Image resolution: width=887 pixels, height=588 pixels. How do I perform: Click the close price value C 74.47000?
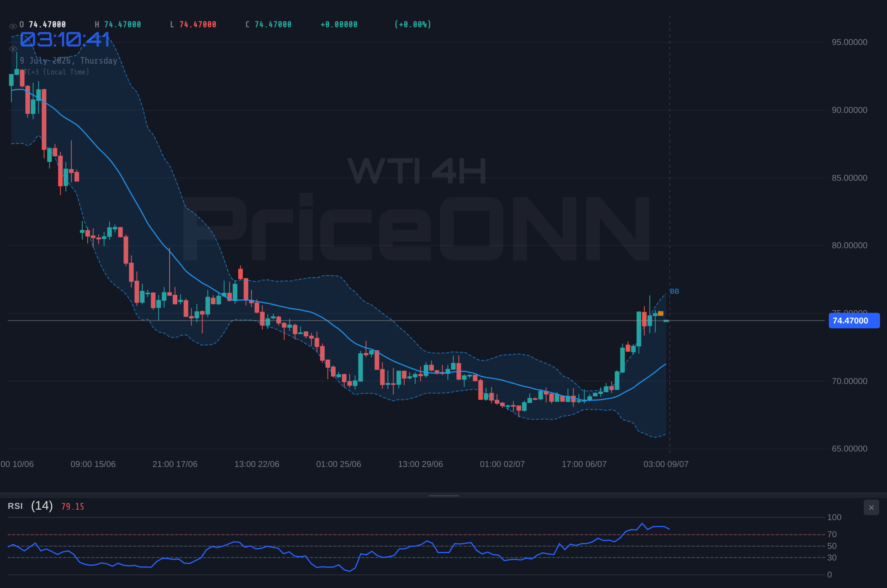point(269,24)
